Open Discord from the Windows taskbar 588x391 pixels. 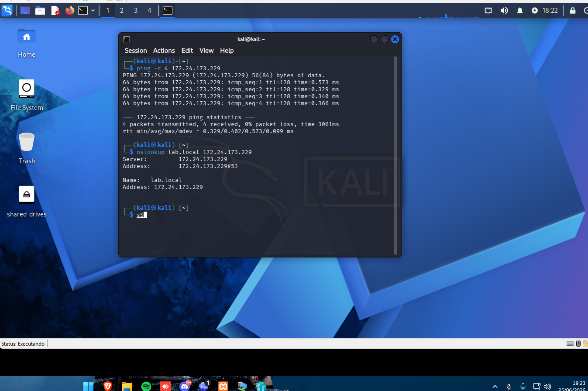pos(185,386)
